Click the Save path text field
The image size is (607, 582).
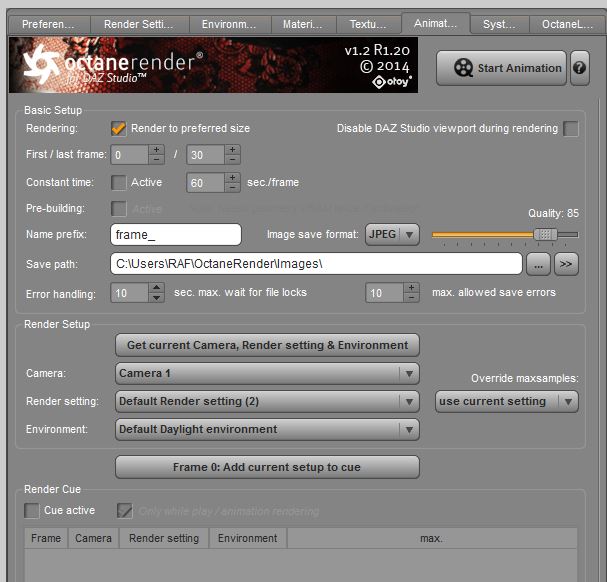[316, 264]
